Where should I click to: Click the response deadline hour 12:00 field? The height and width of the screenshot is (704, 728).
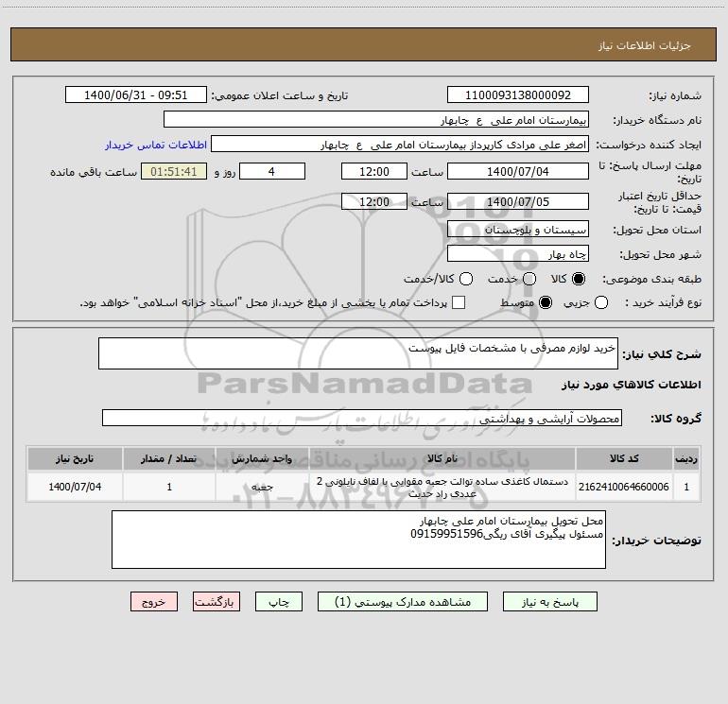click(x=374, y=171)
